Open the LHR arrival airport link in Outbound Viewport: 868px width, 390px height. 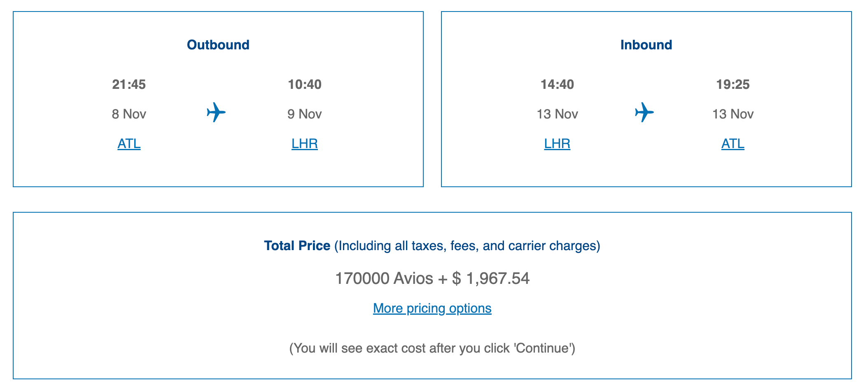(305, 144)
